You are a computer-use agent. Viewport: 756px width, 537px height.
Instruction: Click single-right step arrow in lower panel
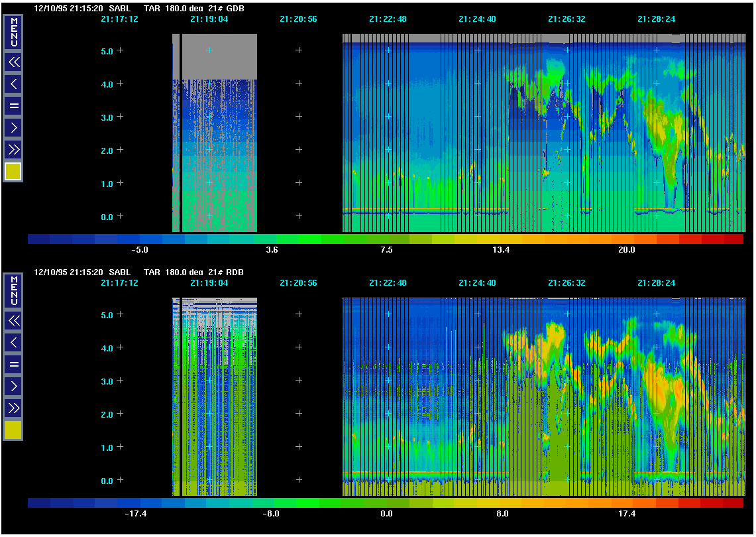click(x=13, y=385)
